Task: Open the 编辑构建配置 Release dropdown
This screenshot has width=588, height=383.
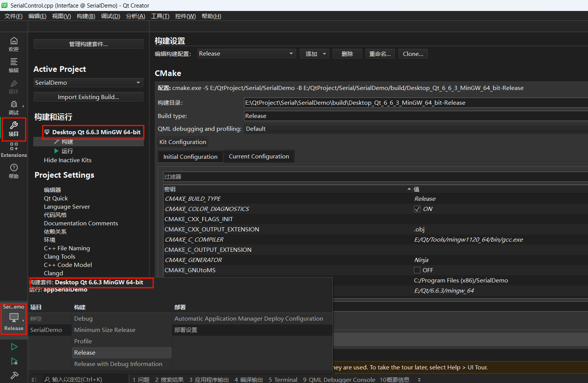Action: (246, 54)
